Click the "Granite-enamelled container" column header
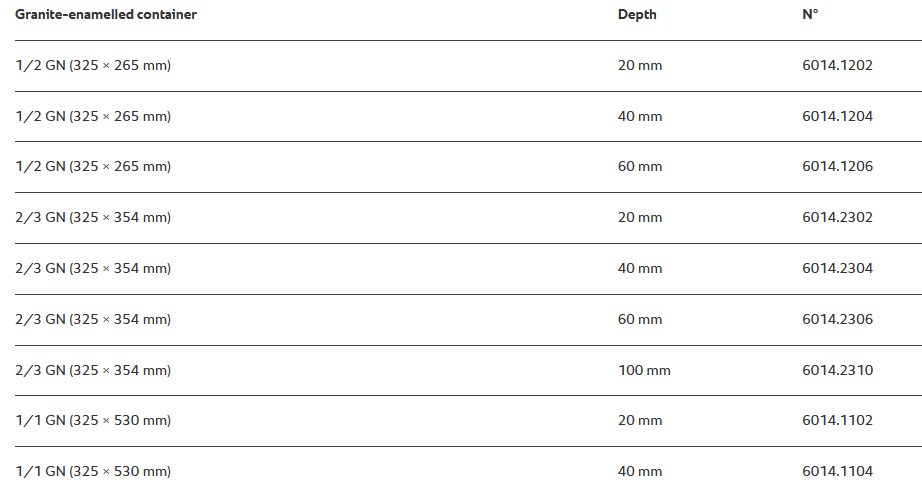Image resolution: width=922 pixels, height=492 pixels. [x=106, y=15]
